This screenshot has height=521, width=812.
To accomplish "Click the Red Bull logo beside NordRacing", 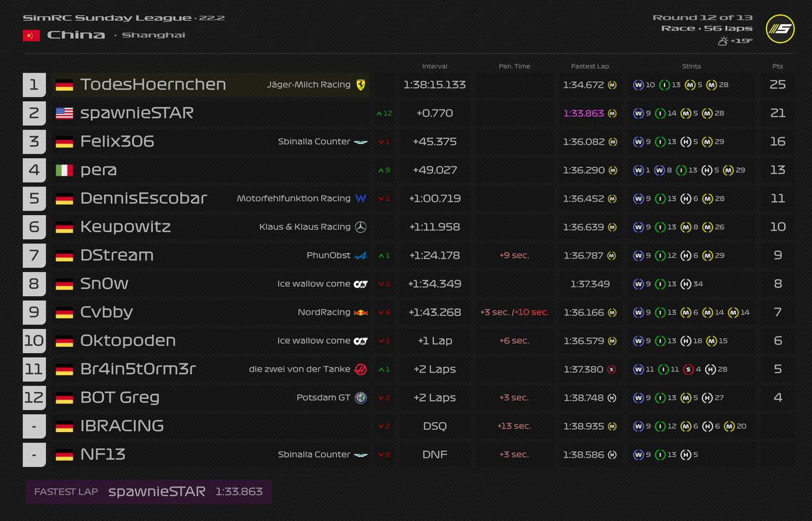I will [360, 312].
